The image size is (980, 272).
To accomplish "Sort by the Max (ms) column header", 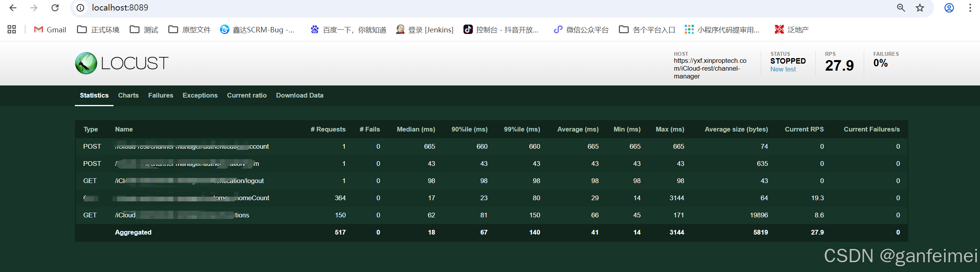I will coord(670,129).
